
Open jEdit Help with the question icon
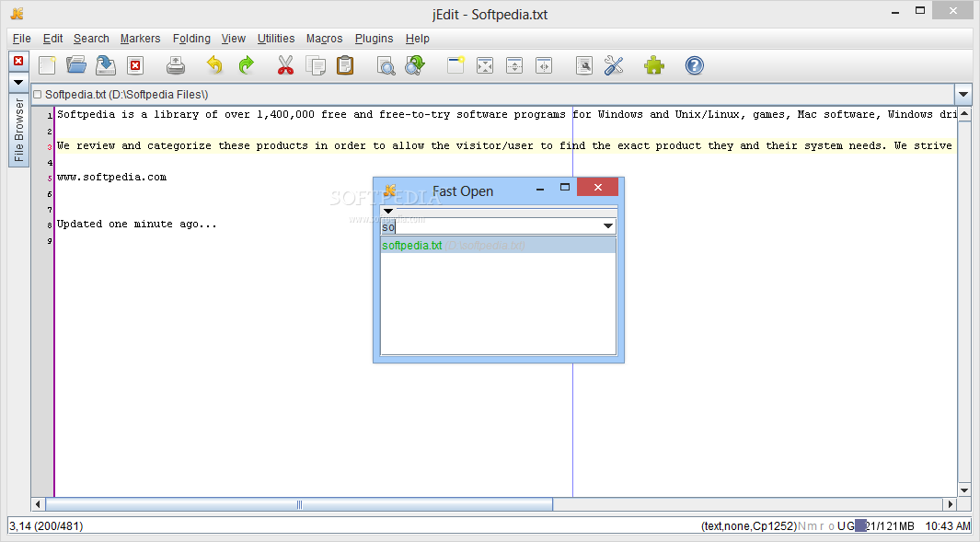tap(695, 65)
